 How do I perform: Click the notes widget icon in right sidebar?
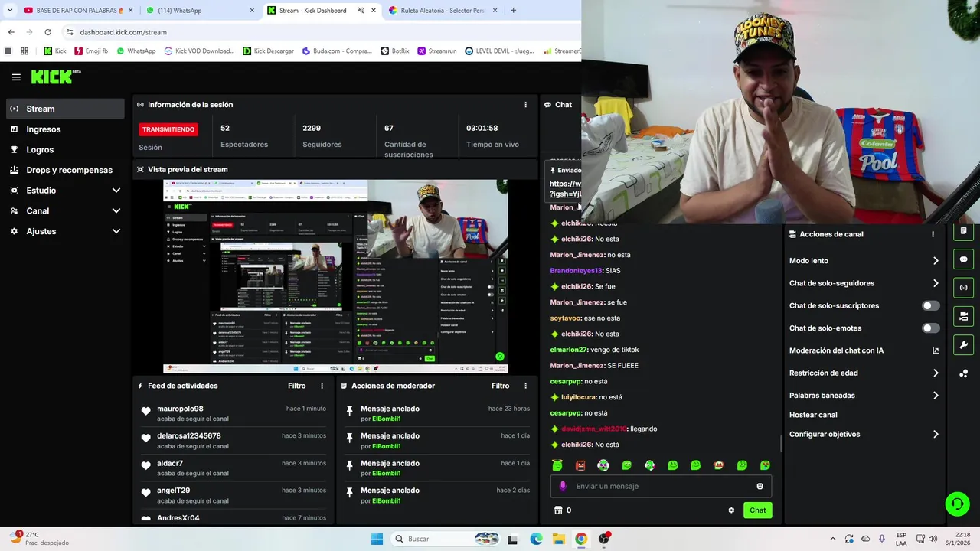coord(963,230)
